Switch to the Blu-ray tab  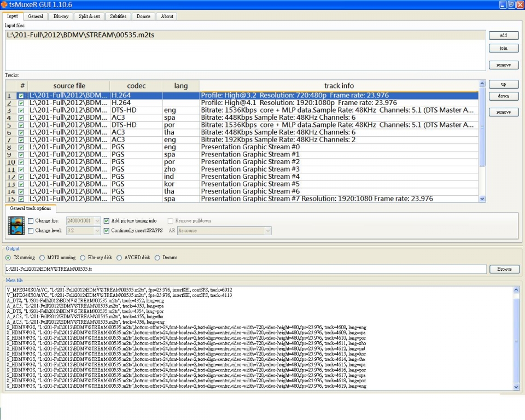pyautogui.click(x=61, y=16)
